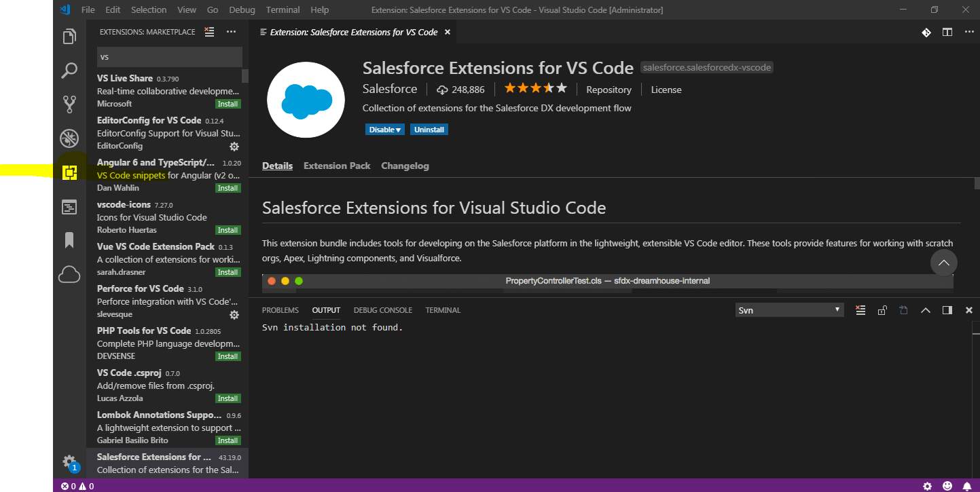Switch to the Changelog tab
Screen dimensions: 980x492
click(405, 165)
